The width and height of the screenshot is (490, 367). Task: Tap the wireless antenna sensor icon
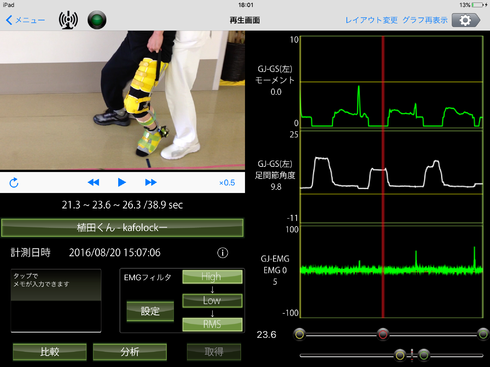tap(68, 20)
